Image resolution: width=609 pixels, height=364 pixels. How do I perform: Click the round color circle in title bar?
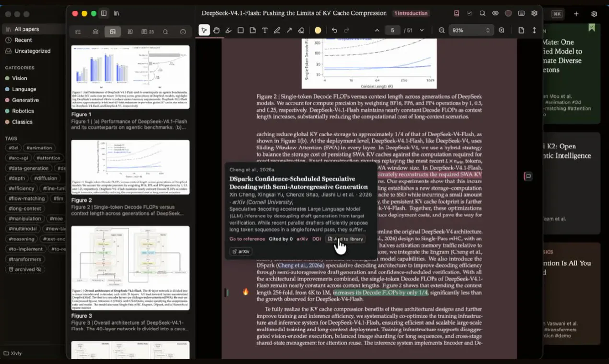pos(508,13)
